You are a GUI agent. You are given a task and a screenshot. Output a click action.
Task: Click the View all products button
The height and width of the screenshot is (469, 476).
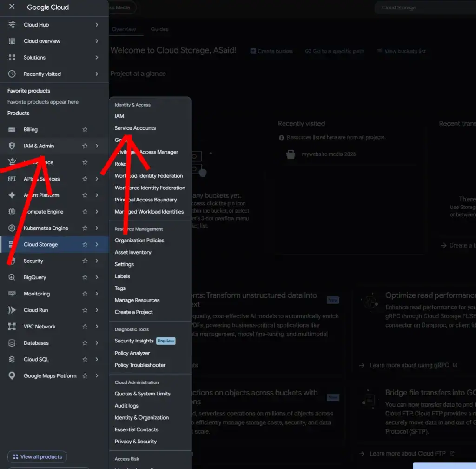click(x=37, y=456)
